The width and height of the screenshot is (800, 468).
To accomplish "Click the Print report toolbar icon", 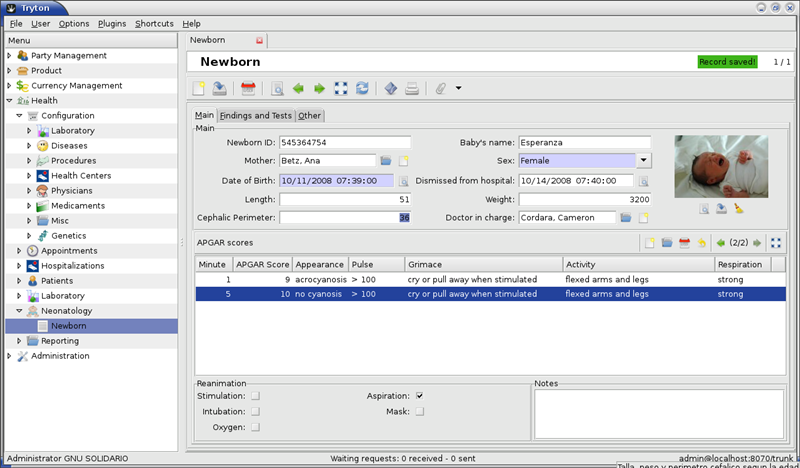I will tap(411, 88).
